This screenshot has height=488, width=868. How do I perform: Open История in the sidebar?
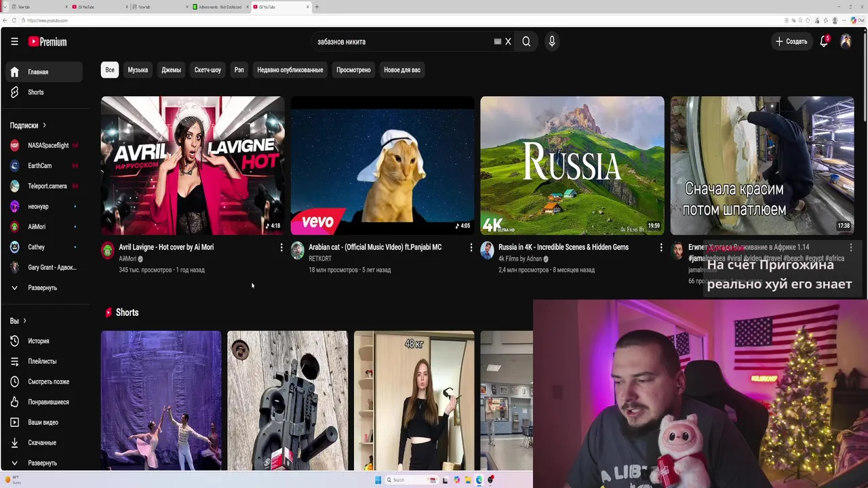click(x=45, y=341)
